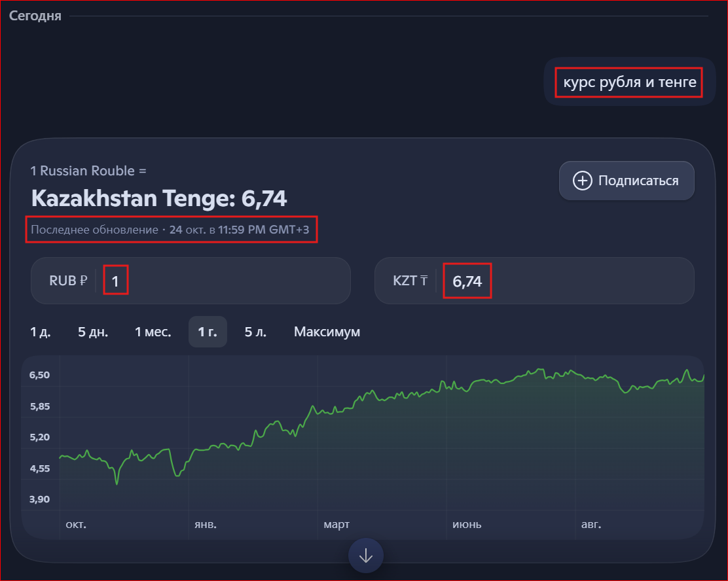The image size is (728, 581).
Task: Click the Подписаться subscribe button
Action: 627,181
